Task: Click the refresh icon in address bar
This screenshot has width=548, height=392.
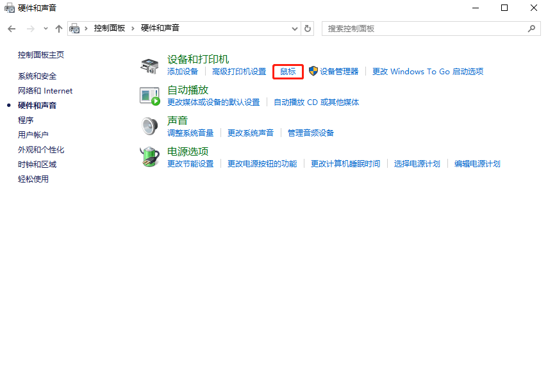Action: [307, 28]
